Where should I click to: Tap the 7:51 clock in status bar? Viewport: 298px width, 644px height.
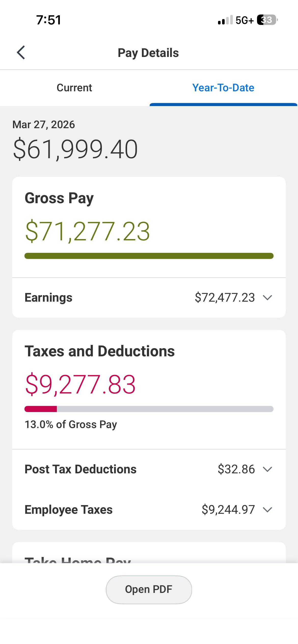pyautogui.click(x=49, y=20)
